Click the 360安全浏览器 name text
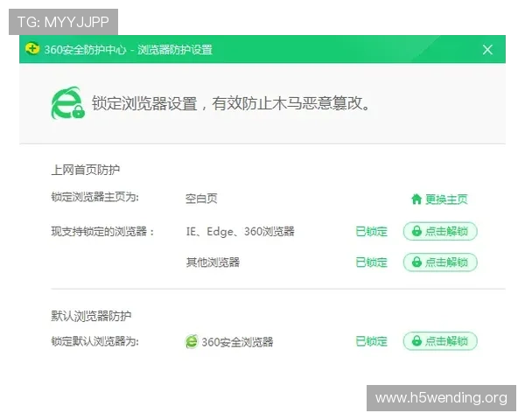Image resolution: width=525 pixels, height=420 pixels. (x=237, y=342)
